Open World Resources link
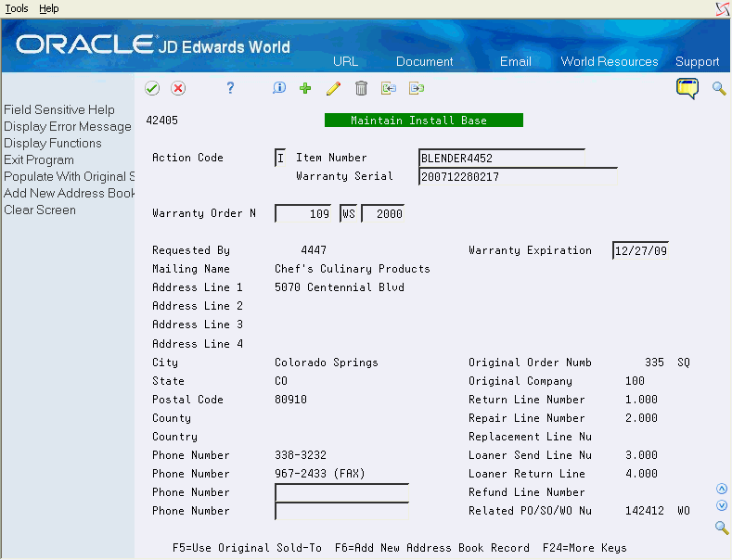 610,61
